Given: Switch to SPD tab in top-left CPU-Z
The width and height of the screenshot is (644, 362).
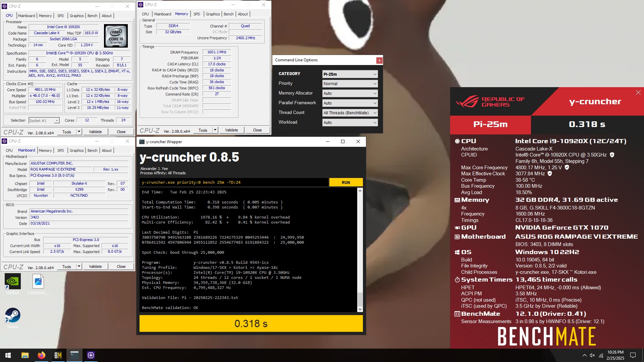Looking at the screenshot, I should tap(60, 16).
